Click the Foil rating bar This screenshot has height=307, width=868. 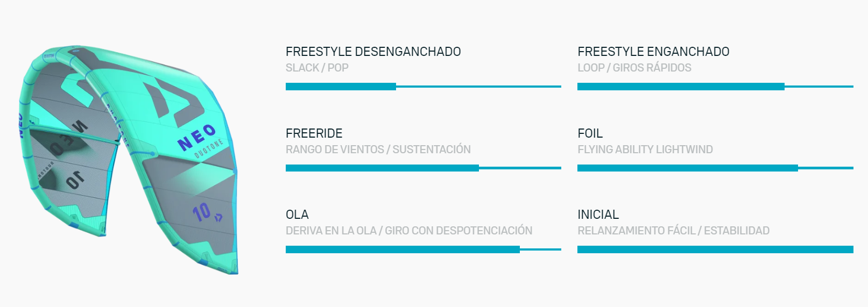pyautogui.click(x=715, y=168)
